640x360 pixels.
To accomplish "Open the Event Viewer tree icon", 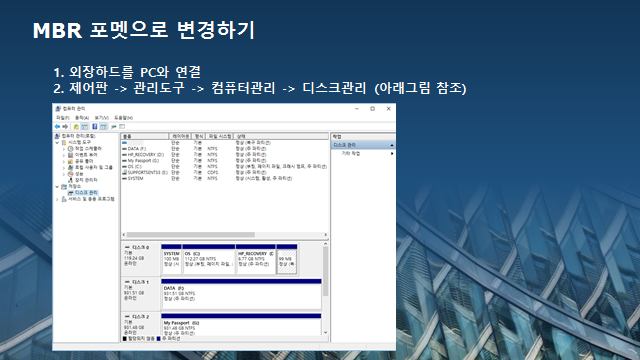I will tap(70, 155).
